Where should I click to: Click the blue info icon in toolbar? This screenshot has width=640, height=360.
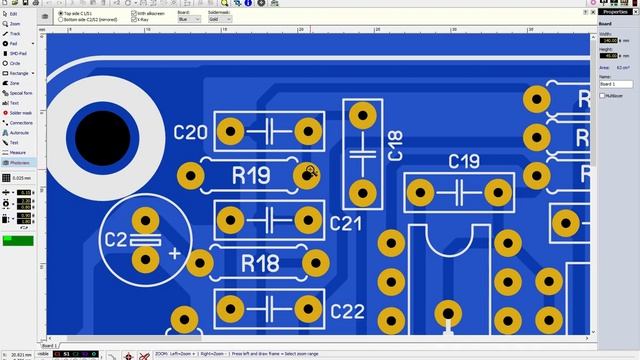(x=248, y=3)
